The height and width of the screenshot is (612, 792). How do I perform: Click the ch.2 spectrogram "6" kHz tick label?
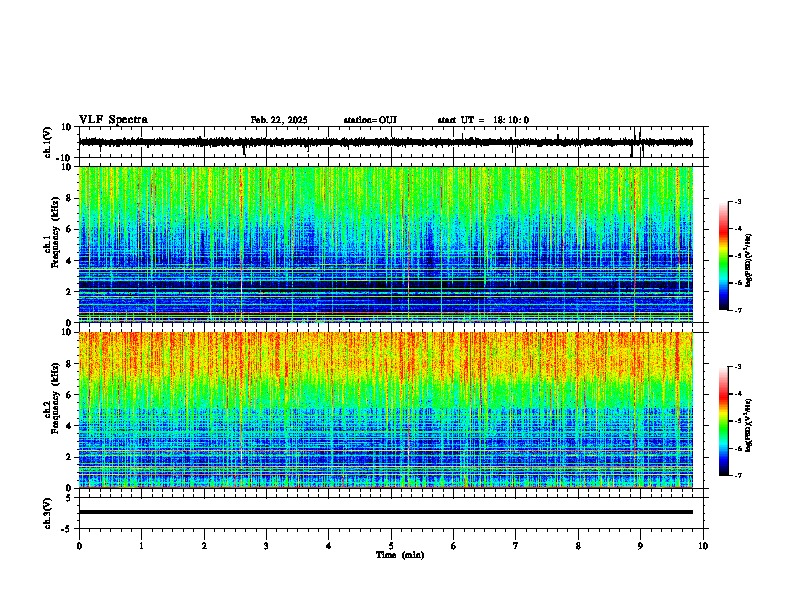click(69, 395)
